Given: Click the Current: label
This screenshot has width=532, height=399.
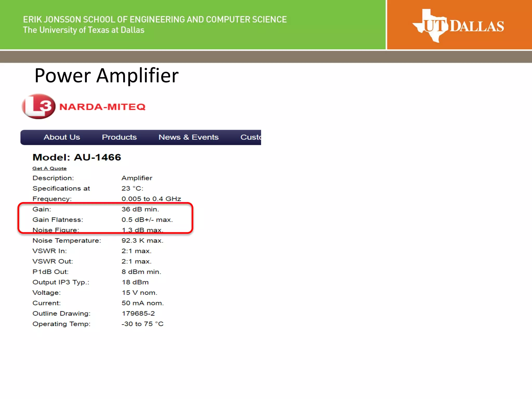Looking at the screenshot, I should tap(47, 303).
